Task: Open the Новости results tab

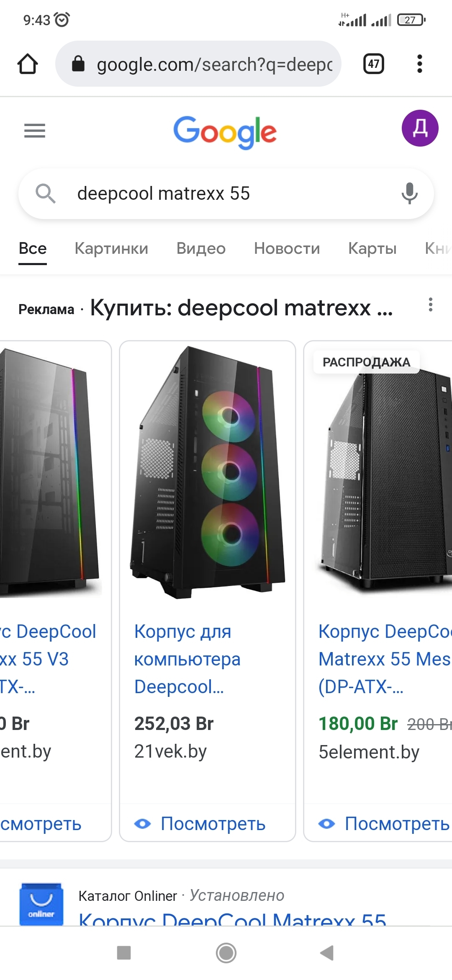Action: (x=287, y=248)
